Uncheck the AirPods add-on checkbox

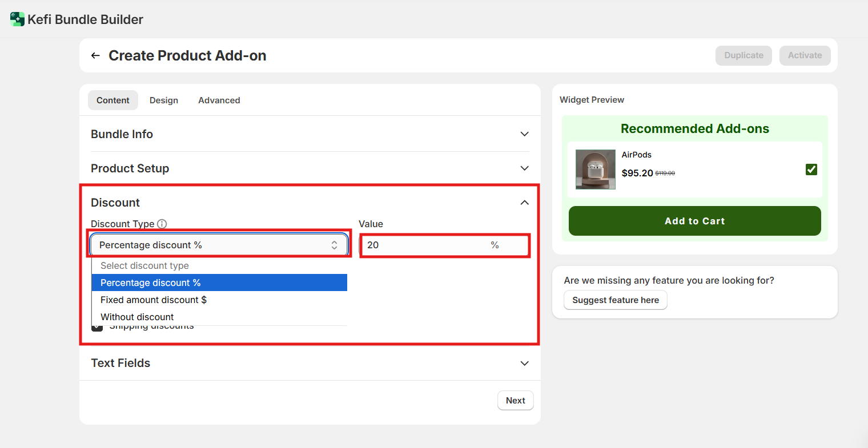811,169
